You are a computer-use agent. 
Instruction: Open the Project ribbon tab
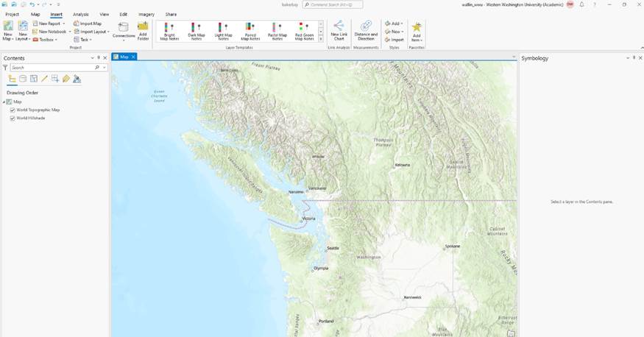[12, 15]
